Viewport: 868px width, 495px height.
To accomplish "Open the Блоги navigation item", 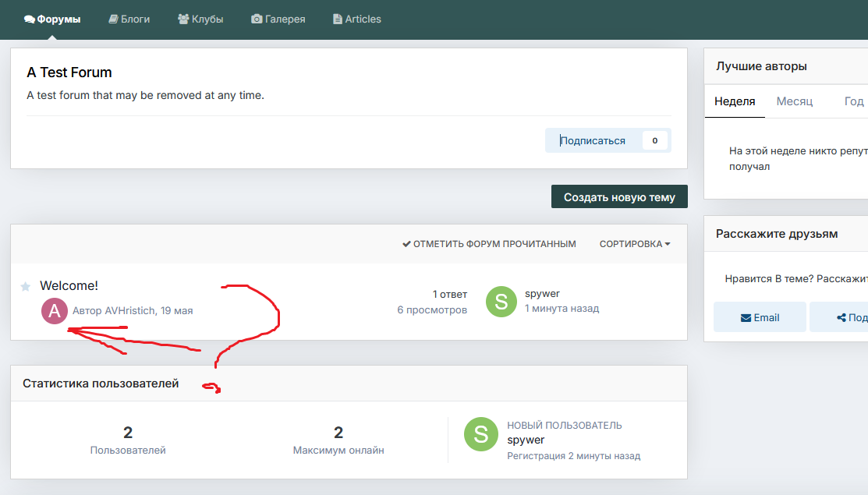I will pos(129,19).
